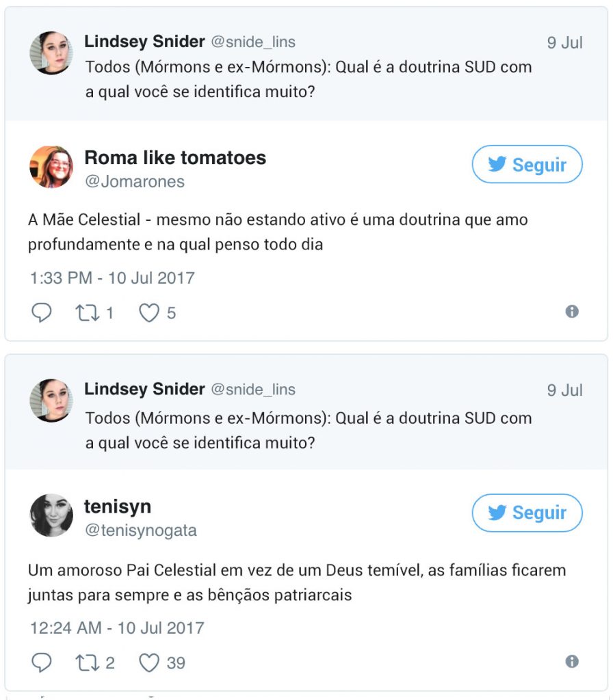Image resolution: width=615 pixels, height=700 pixels.
Task: Follow Roma like tomatoes with Seguir
Action: coord(527,165)
